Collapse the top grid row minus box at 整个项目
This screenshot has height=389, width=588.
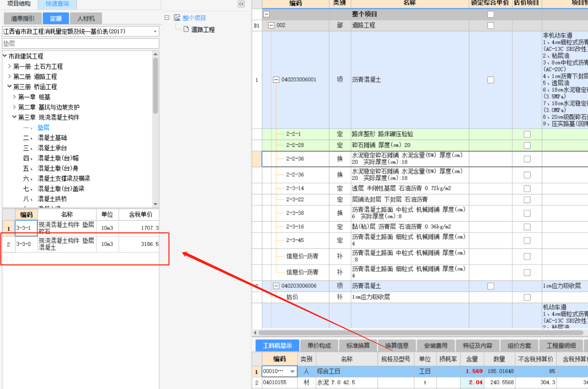coord(267,14)
